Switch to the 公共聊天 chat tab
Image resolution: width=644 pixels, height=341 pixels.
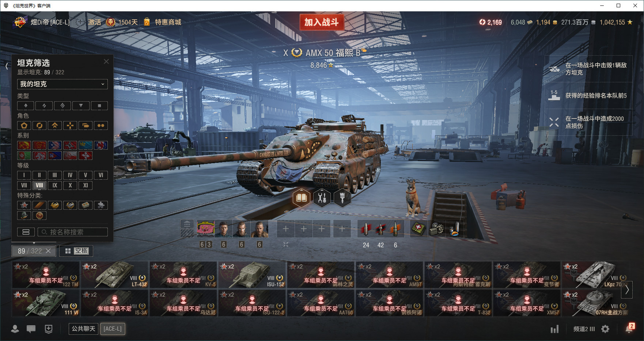tap(83, 329)
